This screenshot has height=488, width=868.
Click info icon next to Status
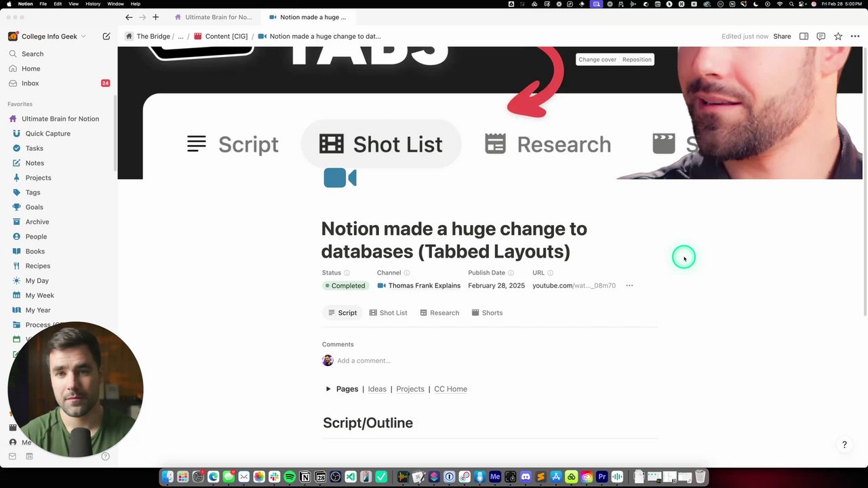(347, 272)
